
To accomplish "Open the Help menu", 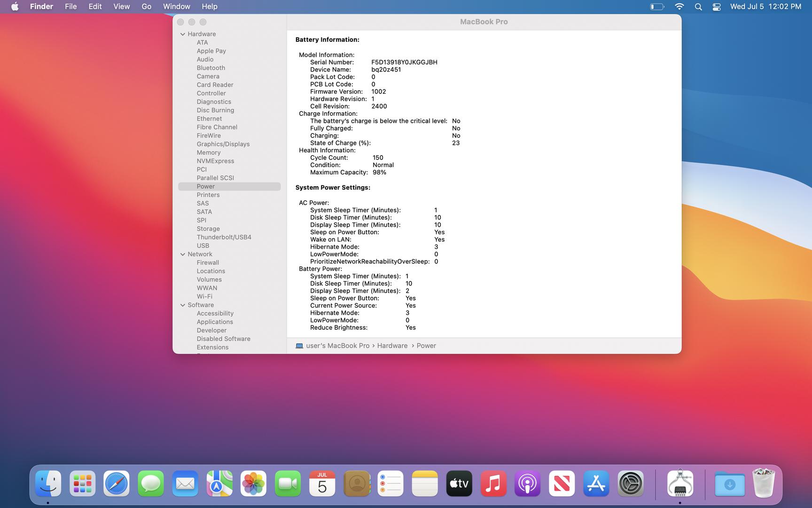I will pyautogui.click(x=210, y=7).
